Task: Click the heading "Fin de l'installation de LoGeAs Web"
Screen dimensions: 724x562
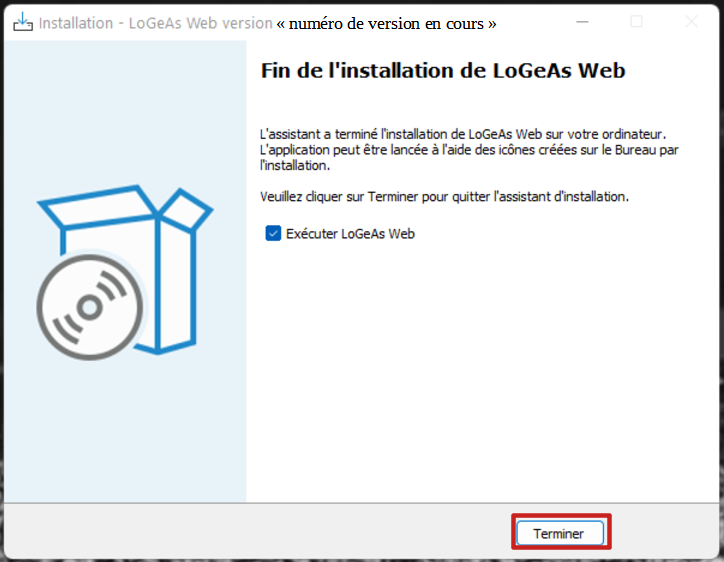Action: 442,71
